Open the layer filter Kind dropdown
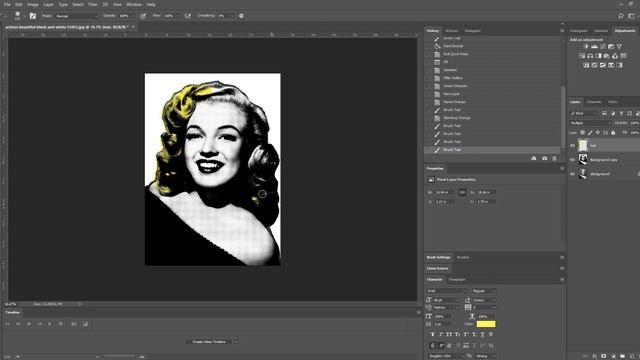 tap(584, 113)
